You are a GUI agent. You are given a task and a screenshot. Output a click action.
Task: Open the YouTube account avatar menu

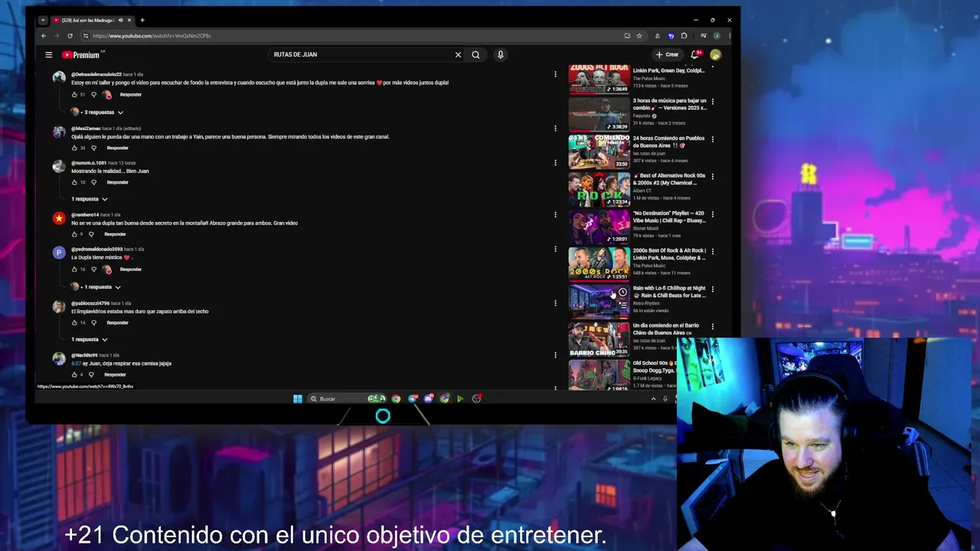click(x=715, y=54)
